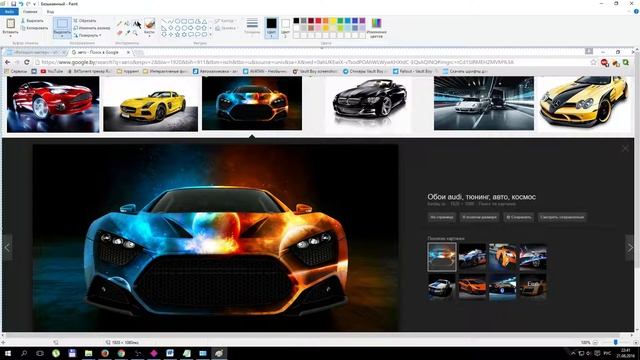Select the Pencil tool in Paint
640x360 pixels.
(120, 24)
